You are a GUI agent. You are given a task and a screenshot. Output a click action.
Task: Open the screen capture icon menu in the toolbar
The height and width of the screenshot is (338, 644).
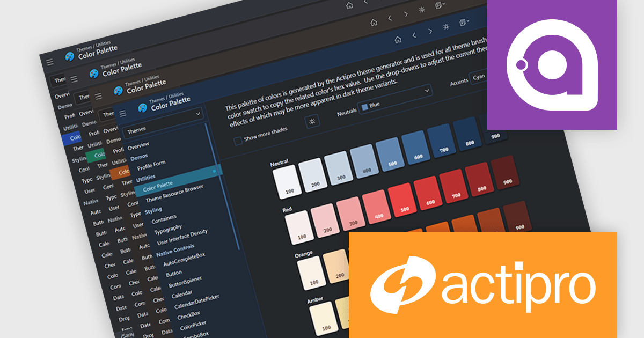463,21
